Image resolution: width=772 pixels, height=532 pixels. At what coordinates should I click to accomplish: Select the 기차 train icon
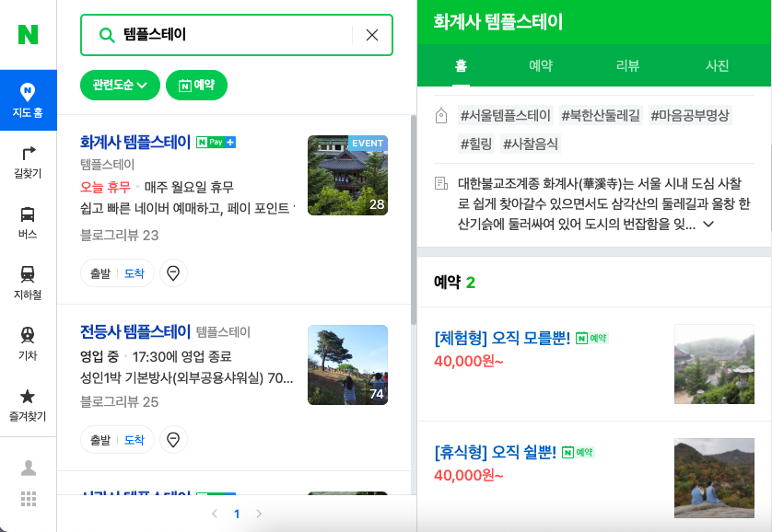[x=28, y=343]
